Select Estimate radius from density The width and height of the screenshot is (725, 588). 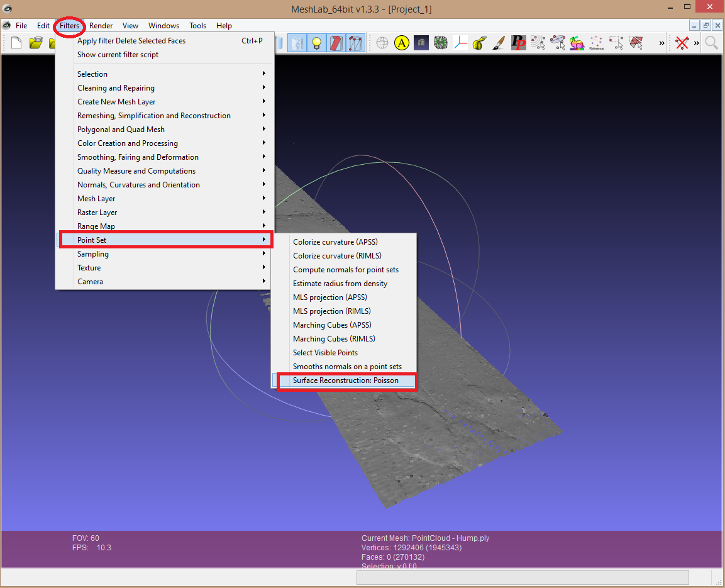click(343, 284)
